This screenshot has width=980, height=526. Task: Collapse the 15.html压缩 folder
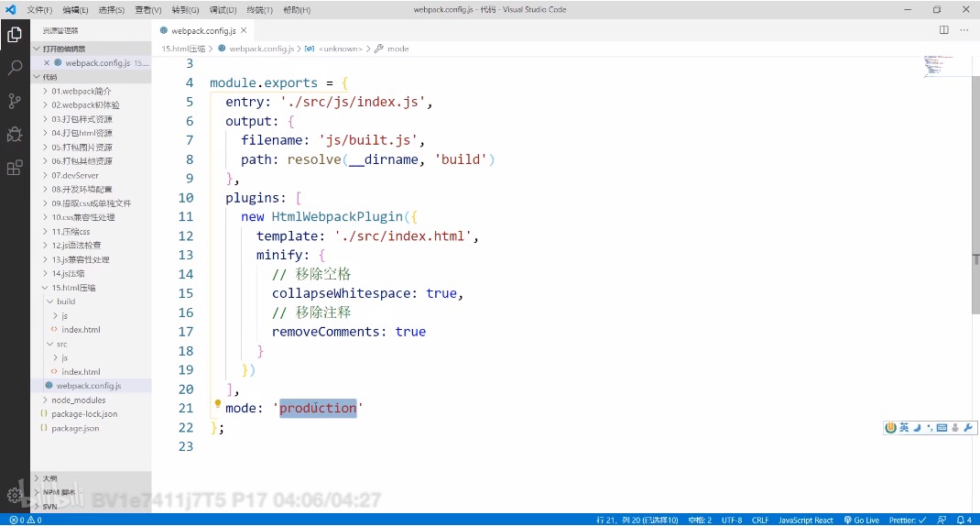(x=91, y=288)
